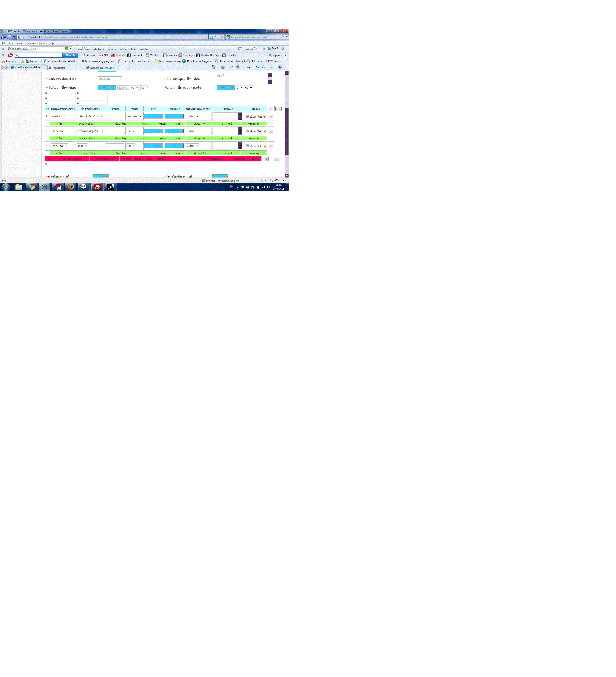Click the Ask toolbar logo icon
This screenshot has width=616, height=677.
(10, 55)
